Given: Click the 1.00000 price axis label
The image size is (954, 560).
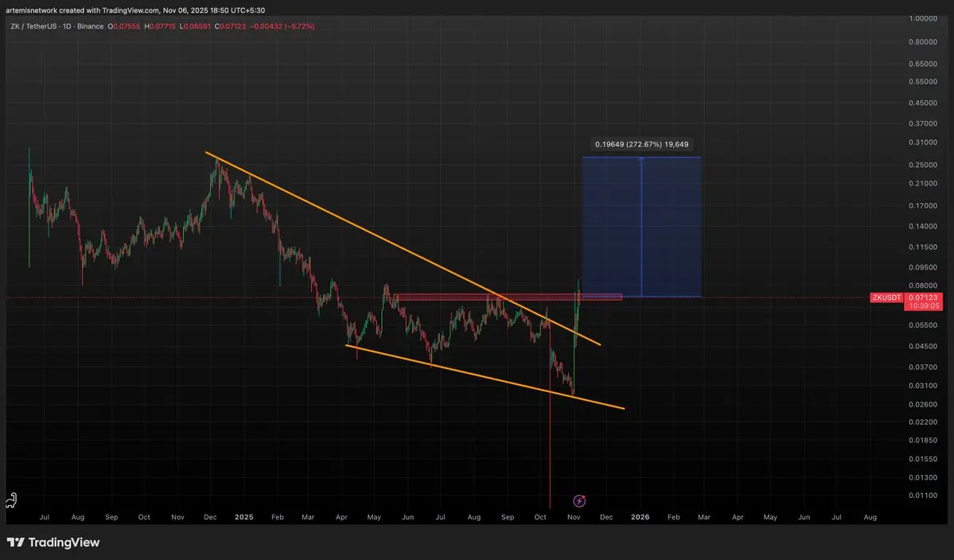Looking at the screenshot, I should 923,19.
